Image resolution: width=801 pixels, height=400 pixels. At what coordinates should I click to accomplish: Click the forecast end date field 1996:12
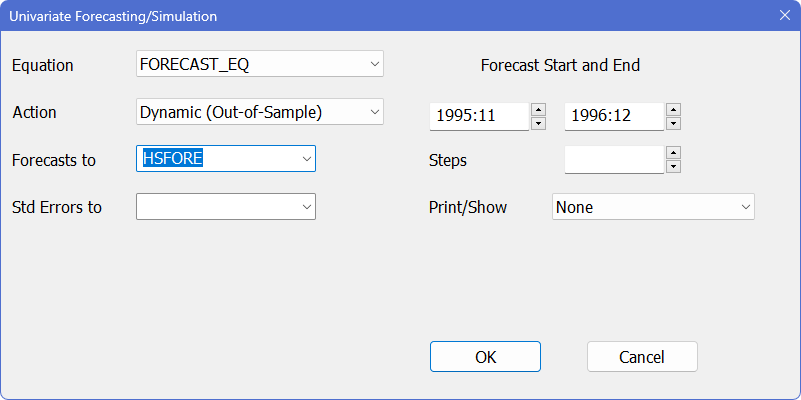coord(613,116)
